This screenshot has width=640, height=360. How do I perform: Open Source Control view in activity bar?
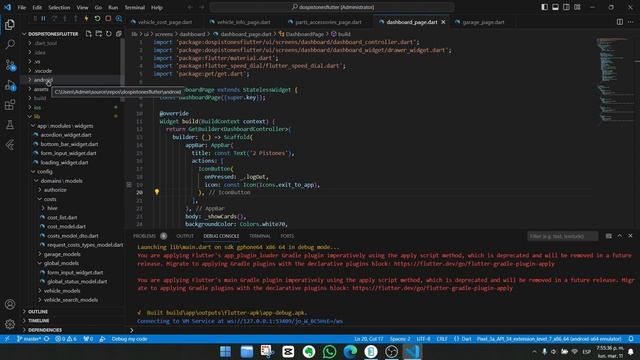point(10,65)
